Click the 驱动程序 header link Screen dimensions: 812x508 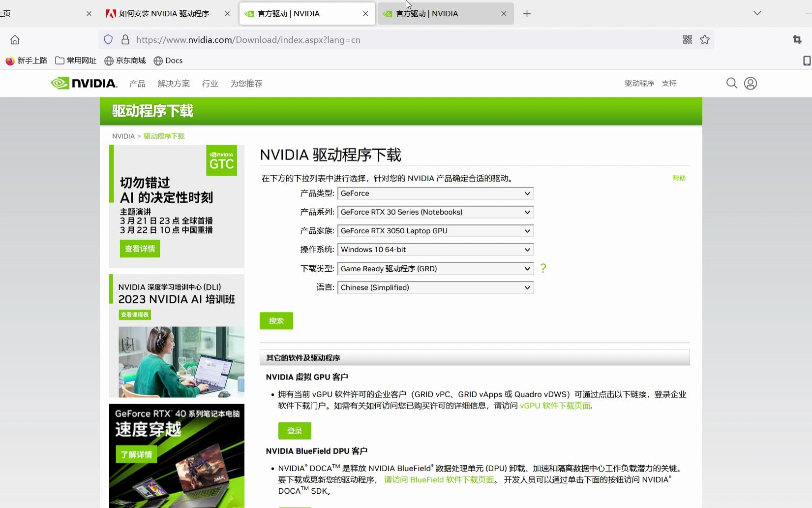(x=639, y=83)
